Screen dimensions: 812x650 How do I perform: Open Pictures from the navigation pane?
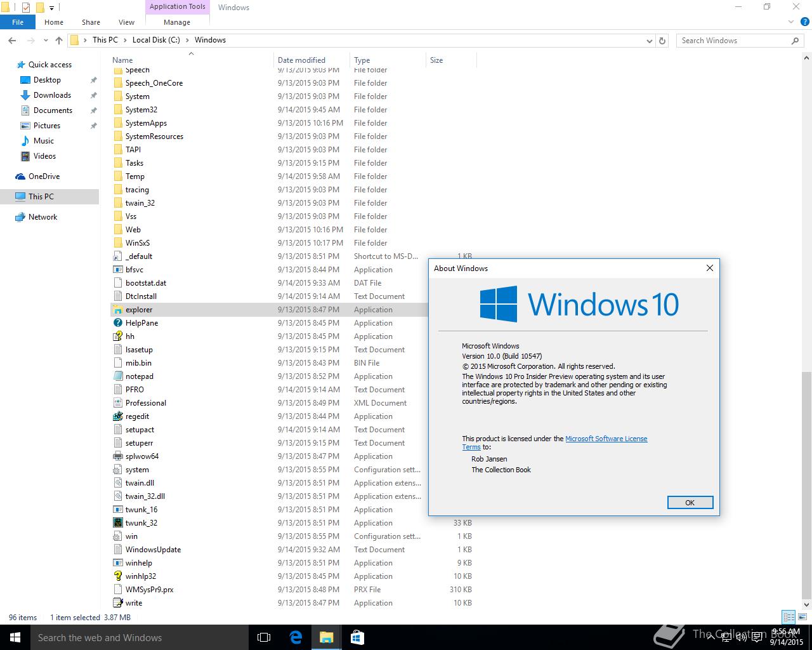(x=47, y=126)
